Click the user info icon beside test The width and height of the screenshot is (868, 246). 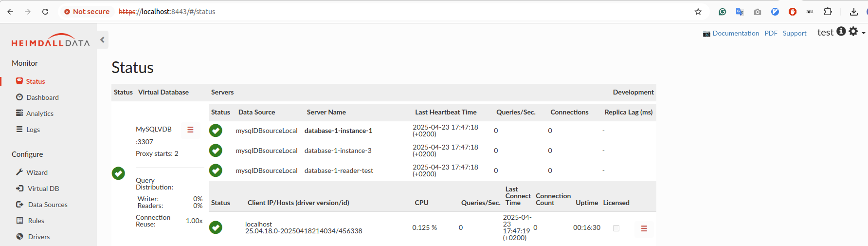pyautogui.click(x=841, y=32)
